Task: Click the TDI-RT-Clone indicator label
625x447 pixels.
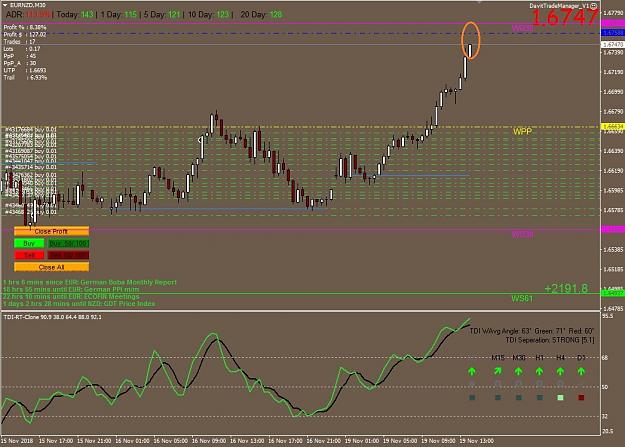Action: click(x=52, y=317)
